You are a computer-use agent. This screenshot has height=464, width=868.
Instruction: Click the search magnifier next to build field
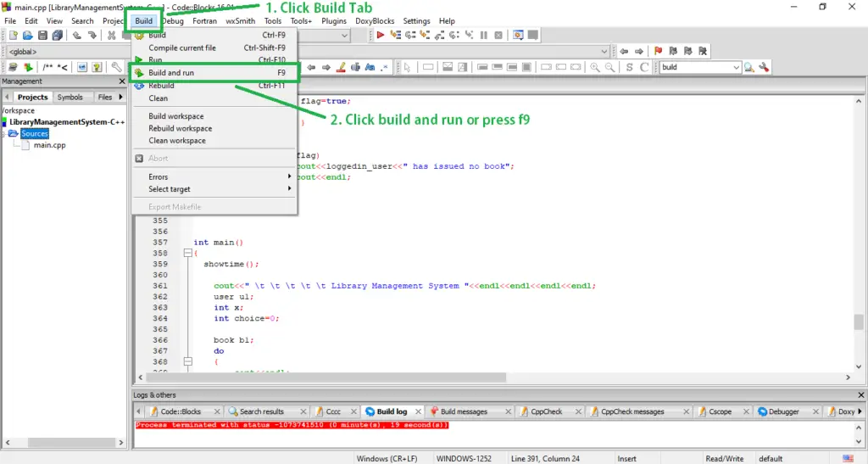click(x=749, y=67)
